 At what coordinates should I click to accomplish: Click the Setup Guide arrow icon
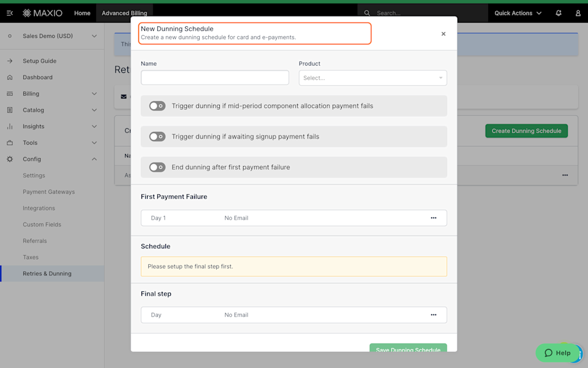tap(10, 61)
